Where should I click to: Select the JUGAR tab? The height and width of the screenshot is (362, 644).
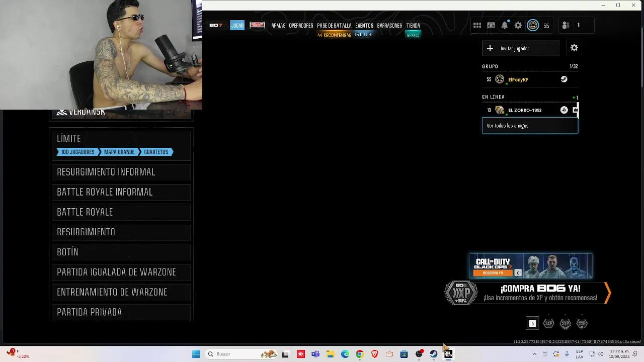pos(237,26)
